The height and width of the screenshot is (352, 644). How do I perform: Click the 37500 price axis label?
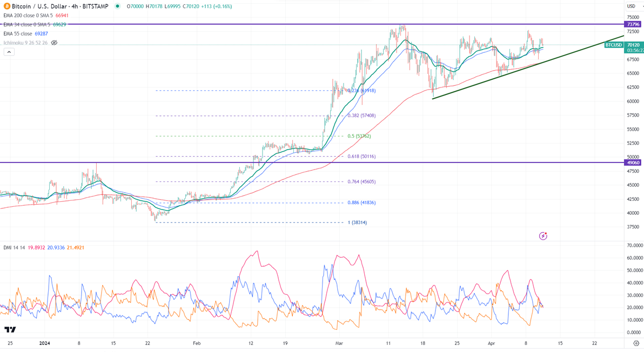pyautogui.click(x=633, y=227)
